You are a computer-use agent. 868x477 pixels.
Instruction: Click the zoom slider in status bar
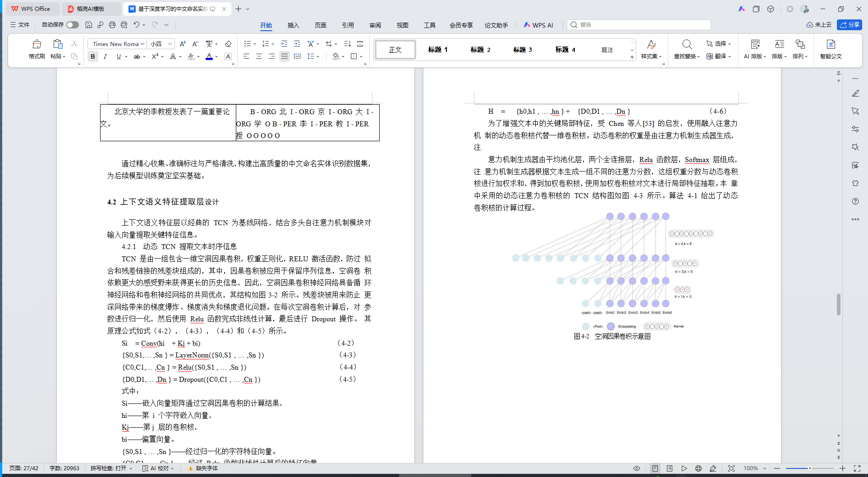tap(809, 468)
